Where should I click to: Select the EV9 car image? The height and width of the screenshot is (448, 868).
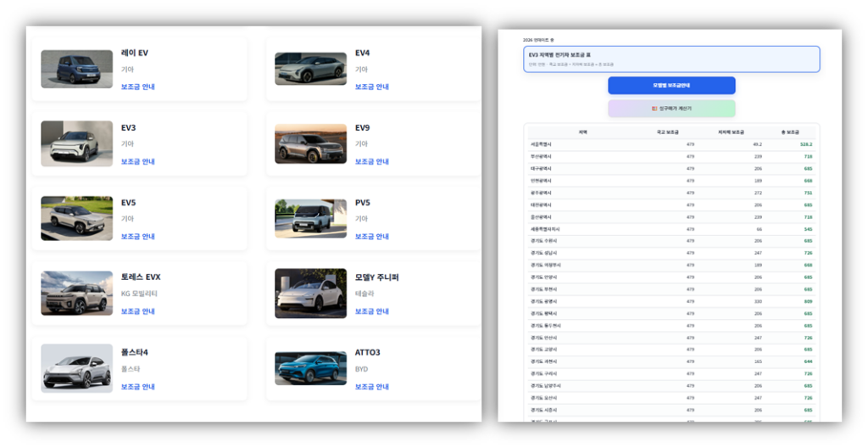click(310, 144)
